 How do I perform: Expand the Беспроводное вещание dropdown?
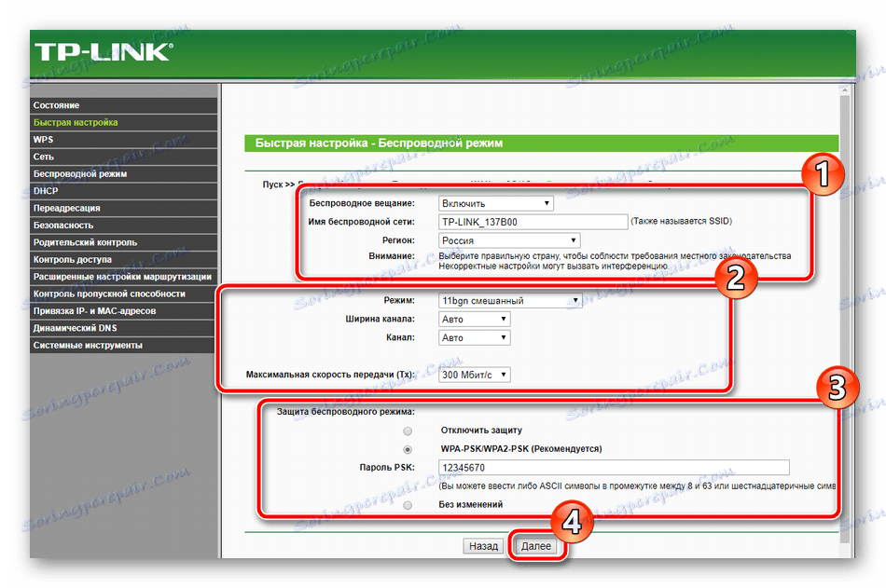495,203
